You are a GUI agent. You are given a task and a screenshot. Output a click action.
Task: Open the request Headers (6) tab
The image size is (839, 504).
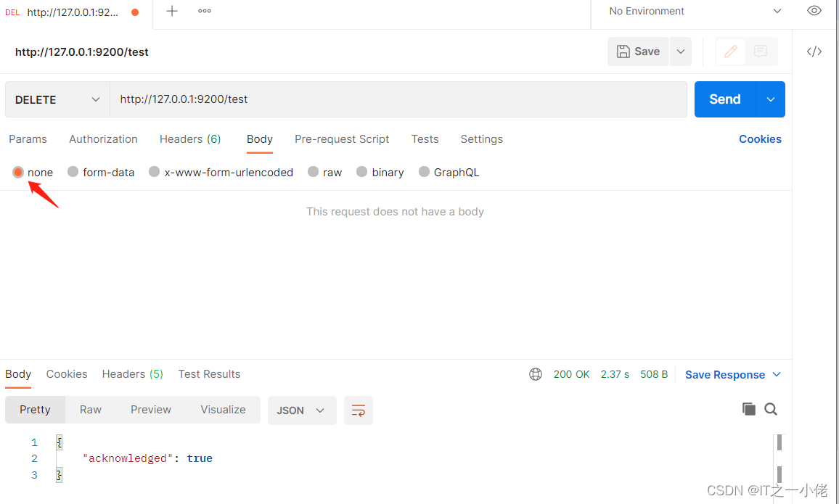click(x=190, y=139)
